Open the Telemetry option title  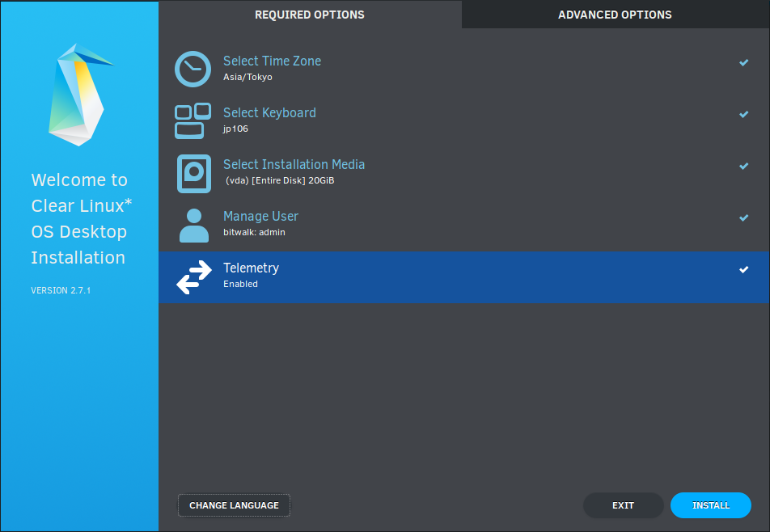[x=251, y=268]
